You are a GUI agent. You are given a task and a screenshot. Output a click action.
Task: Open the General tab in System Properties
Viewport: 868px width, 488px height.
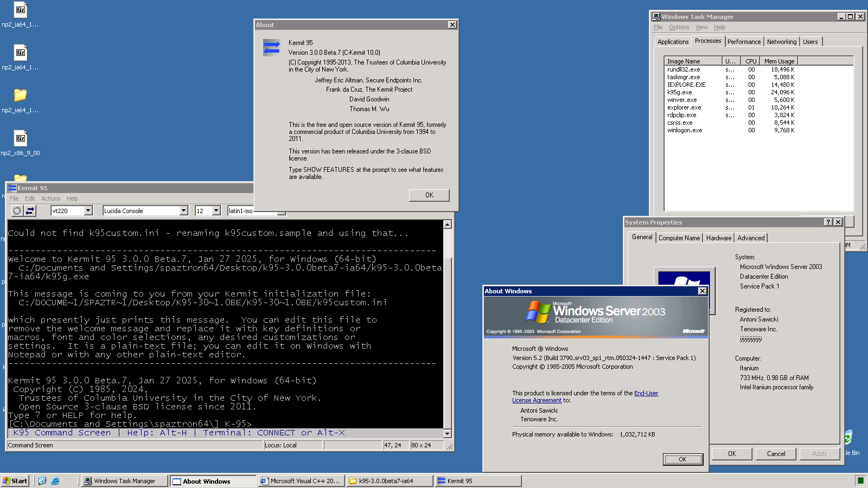click(642, 237)
